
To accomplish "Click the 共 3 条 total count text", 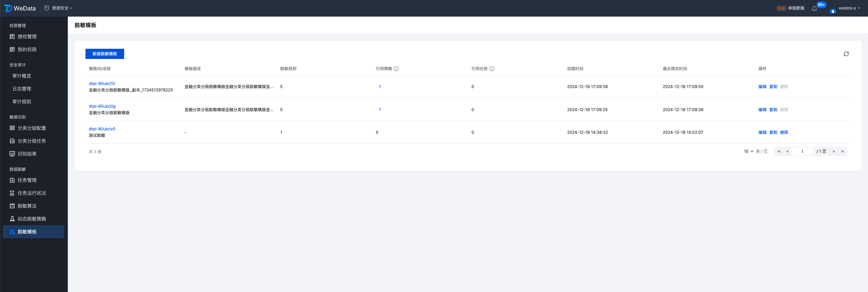I will 95,152.
